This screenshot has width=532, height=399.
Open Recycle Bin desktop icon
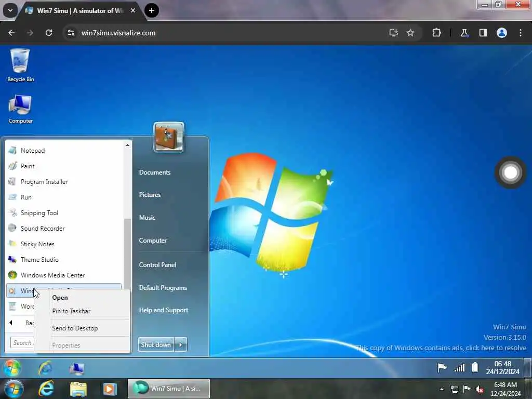click(x=20, y=65)
